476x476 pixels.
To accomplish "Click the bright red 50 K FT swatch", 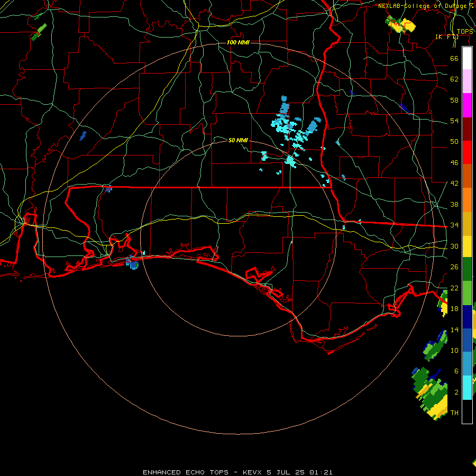I will [x=467, y=152].
